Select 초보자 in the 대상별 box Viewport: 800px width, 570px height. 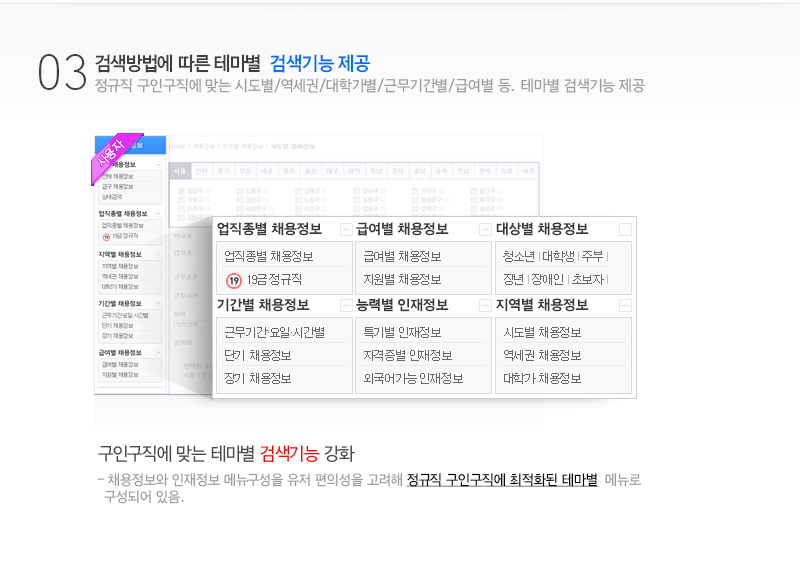coord(588,280)
